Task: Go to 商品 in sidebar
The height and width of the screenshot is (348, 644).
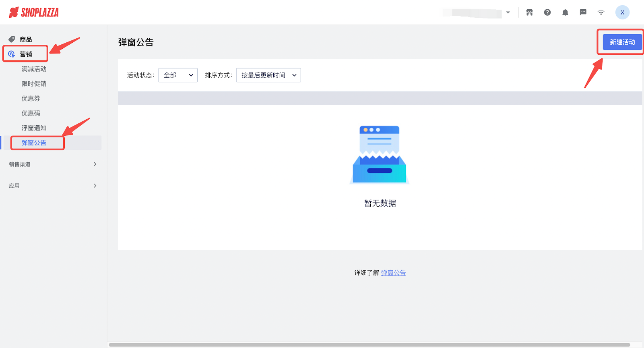Action: click(26, 39)
